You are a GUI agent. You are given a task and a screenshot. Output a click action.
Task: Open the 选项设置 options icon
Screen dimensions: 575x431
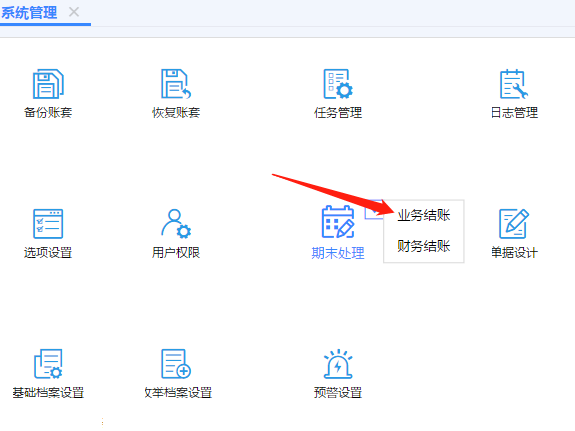48,223
